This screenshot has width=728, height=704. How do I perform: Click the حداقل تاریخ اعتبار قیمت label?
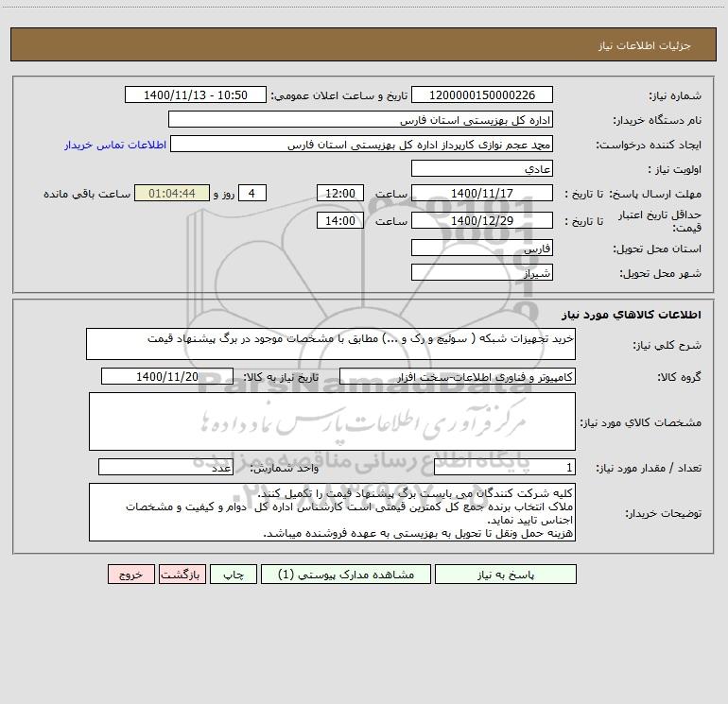click(x=660, y=221)
